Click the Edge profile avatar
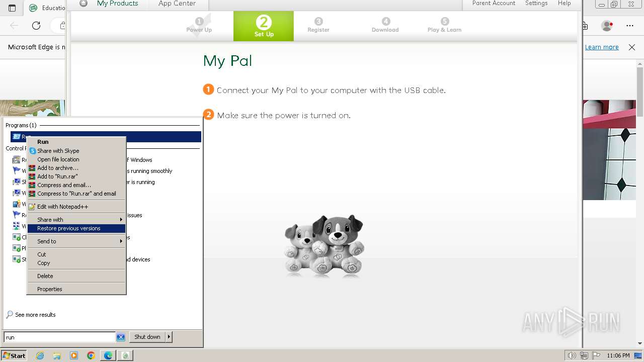This screenshot has height=362, width=644. click(x=607, y=26)
